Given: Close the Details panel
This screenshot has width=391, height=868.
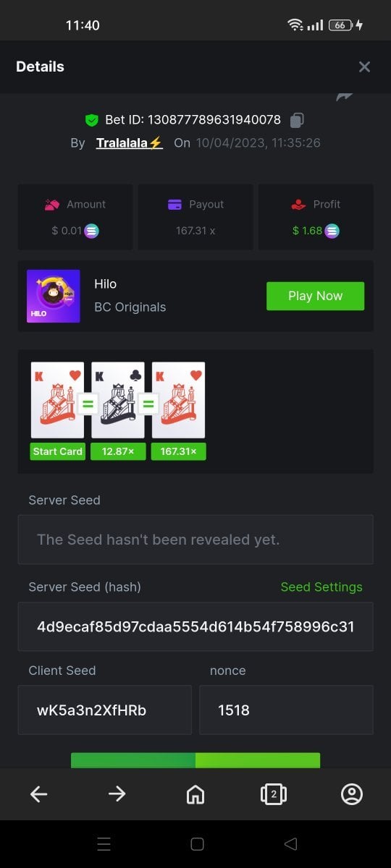Looking at the screenshot, I should tap(364, 67).
